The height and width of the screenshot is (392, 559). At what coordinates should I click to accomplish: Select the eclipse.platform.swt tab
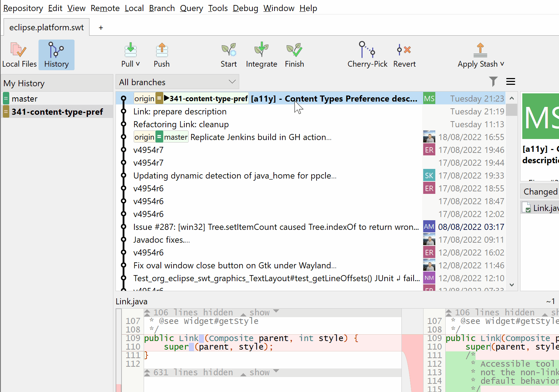pyautogui.click(x=46, y=27)
